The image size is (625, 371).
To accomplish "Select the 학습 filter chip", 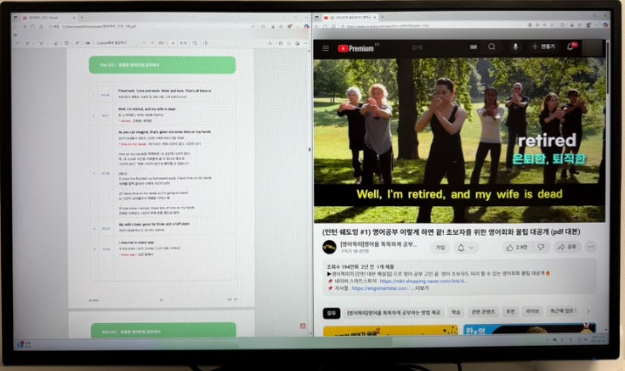I will (x=456, y=312).
